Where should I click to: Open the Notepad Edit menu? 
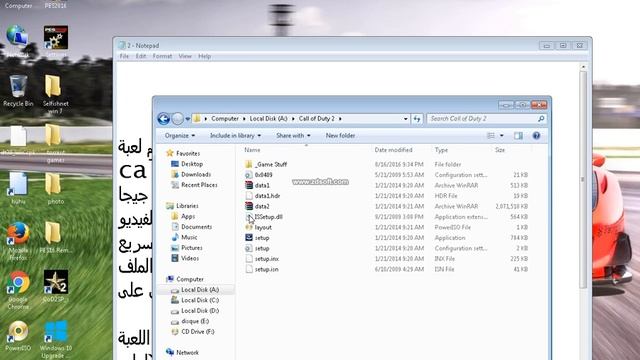140,56
